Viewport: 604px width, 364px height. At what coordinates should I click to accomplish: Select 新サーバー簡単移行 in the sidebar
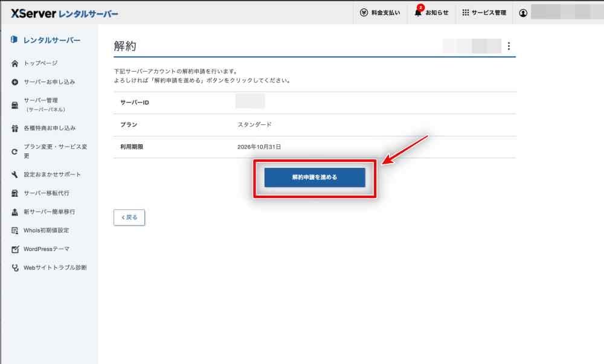pyautogui.click(x=50, y=212)
